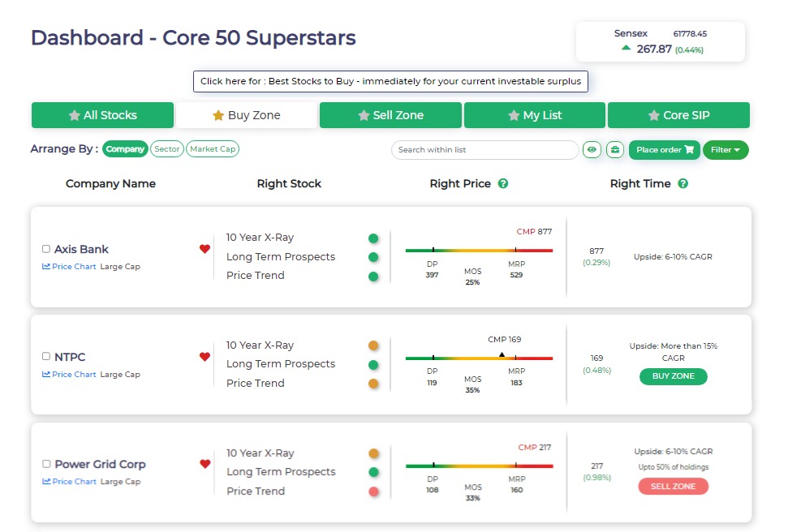Open the Core SIP tab

pyautogui.click(x=678, y=115)
